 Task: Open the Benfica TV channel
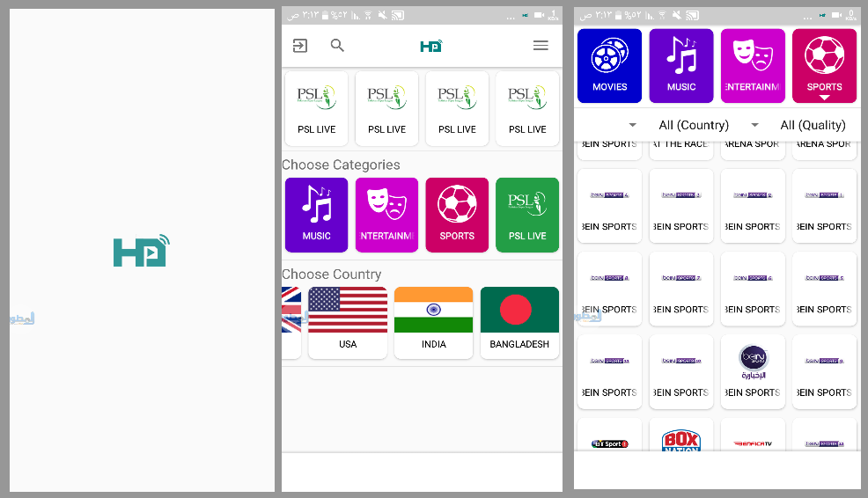[752, 436]
